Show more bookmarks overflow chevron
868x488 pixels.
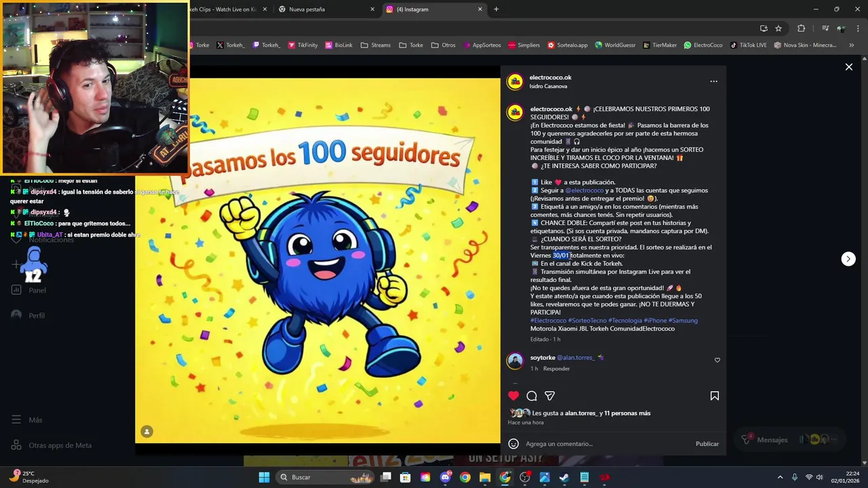tap(852, 45)
